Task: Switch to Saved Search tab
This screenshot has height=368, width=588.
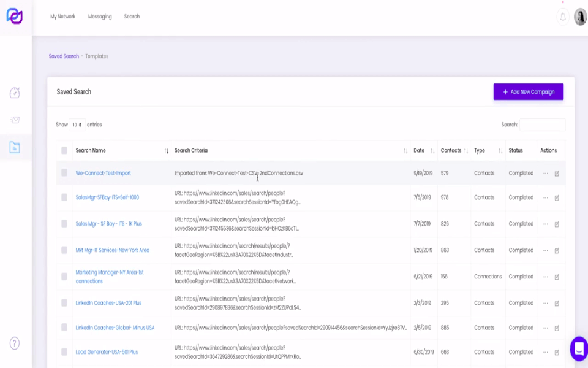Action: coord(64,56)
